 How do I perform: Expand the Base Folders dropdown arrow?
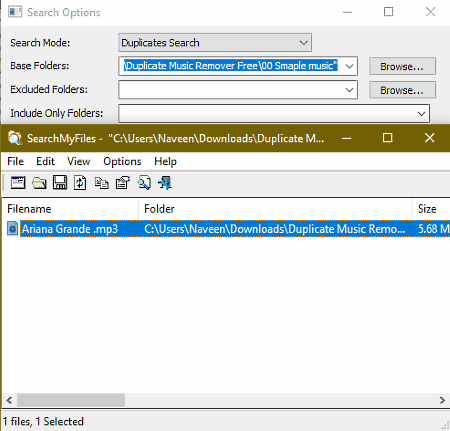point(349,66)
